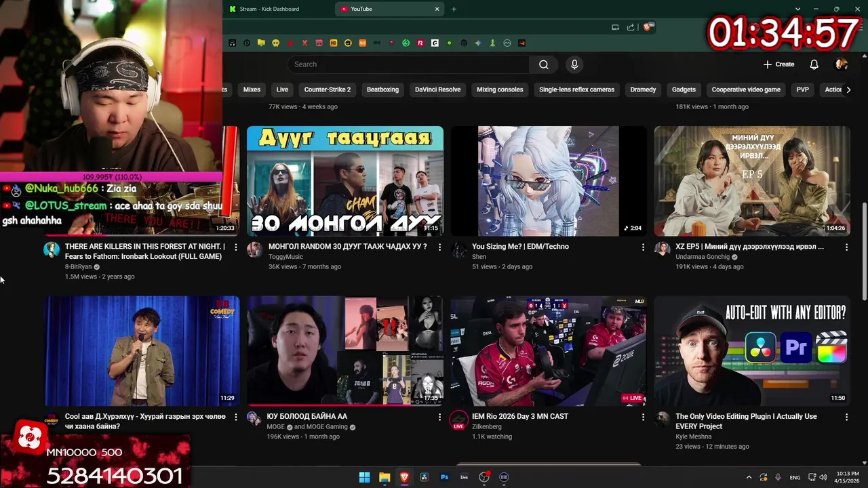The width and height of the screenshot is (868, 488).
Task: Open 8-BitRyan channel link
Action: click(78, 267)
